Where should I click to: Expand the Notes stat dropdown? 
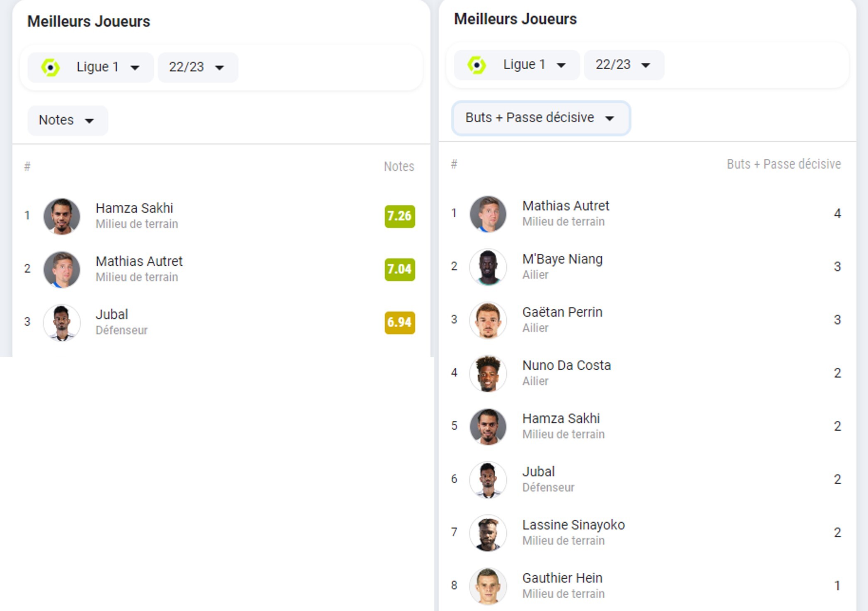[67, 120]
